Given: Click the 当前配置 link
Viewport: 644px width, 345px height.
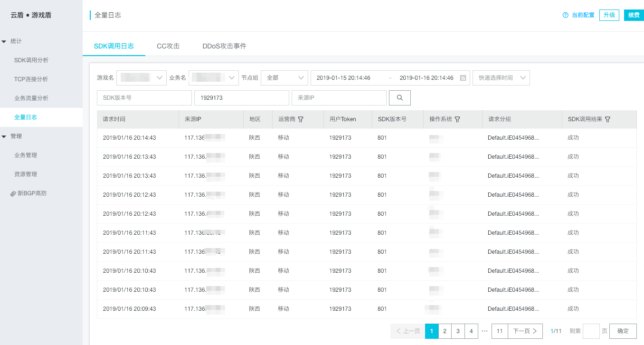Looking at the screenshot, I should 583,15.
